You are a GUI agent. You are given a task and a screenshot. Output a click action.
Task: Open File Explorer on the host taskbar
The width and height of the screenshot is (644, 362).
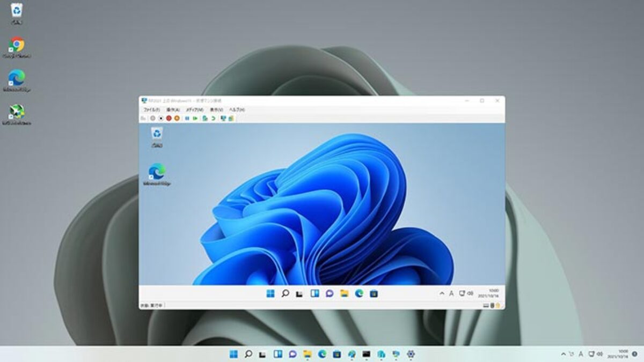(308, 354)
